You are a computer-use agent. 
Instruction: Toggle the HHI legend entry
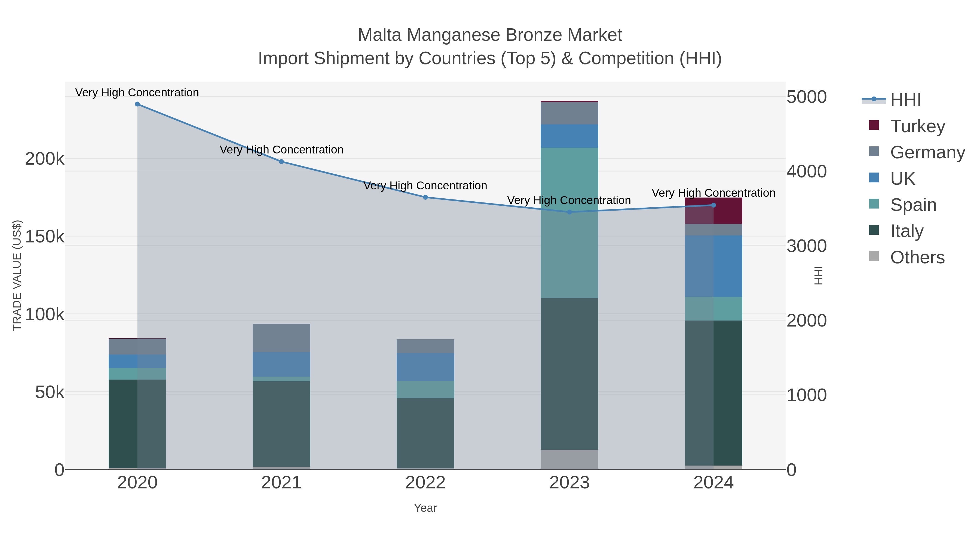click(x=891, y=100)
